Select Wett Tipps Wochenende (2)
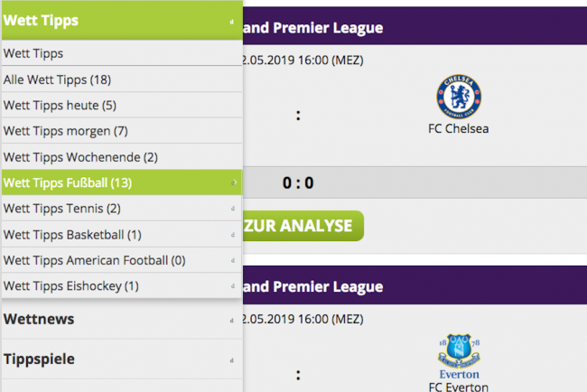The width and height of the screenshot is (587, 392). (x=80, y=157)
